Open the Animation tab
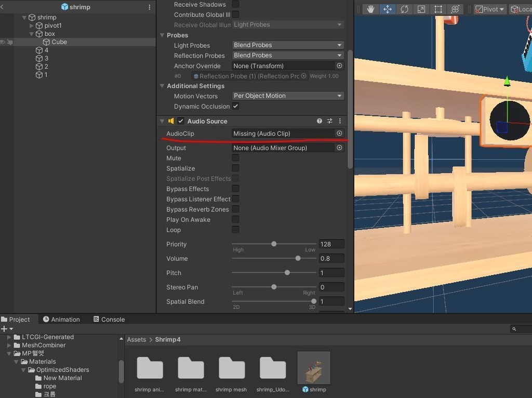Viewport: 532px width, 398px height. coord(61,320)
